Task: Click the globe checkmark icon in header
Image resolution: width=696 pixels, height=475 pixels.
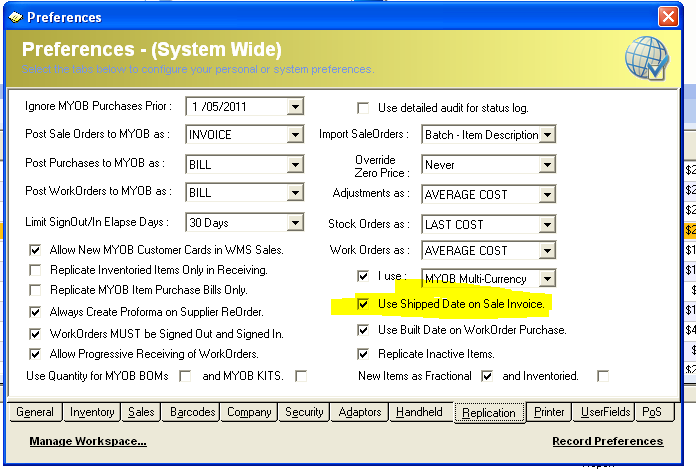Action: point(645,58)
